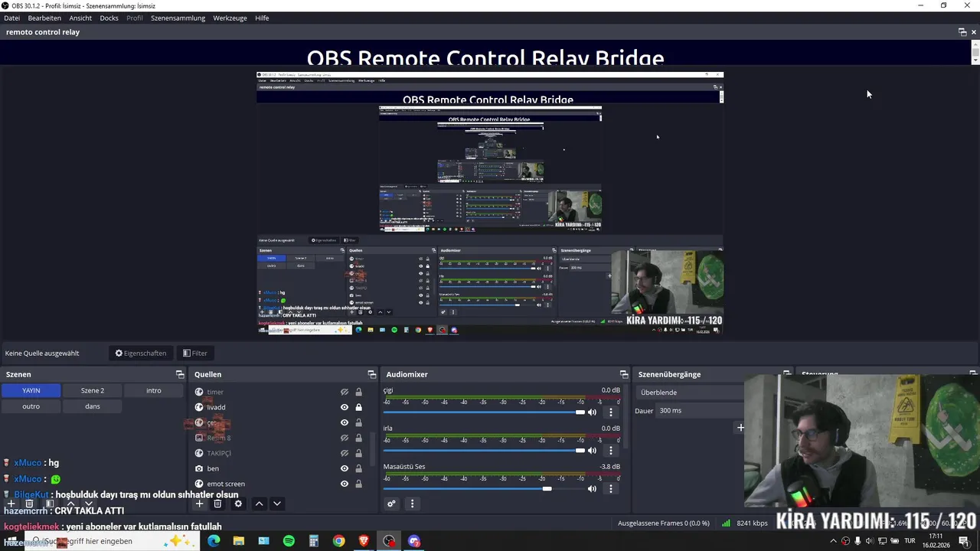Image resolution: width=980 pixels, height=551 pixels.
Task: Add a new source with plus icon
Action: tap(199, 504)
